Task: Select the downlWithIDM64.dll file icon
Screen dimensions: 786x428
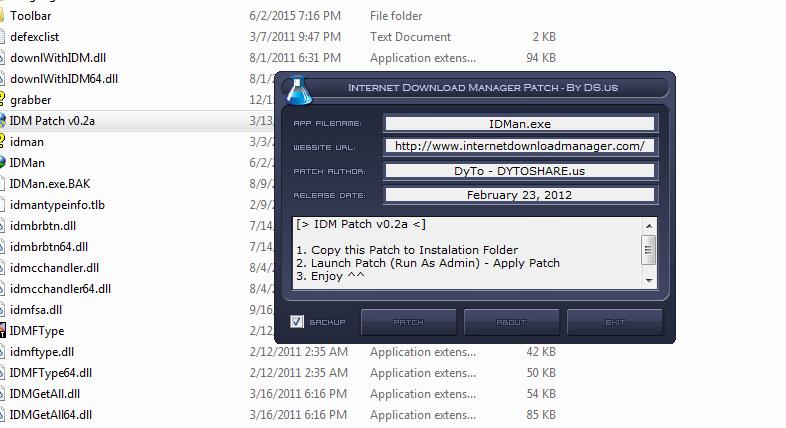Action: click(2, 79)
